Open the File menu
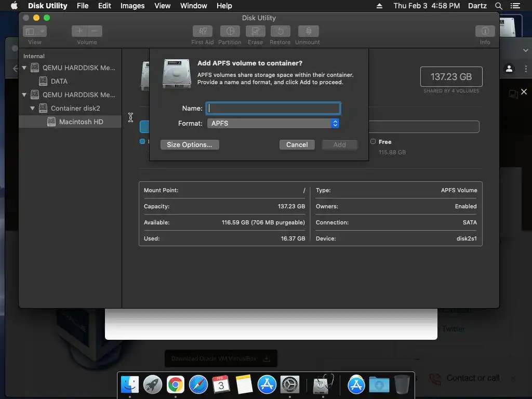532x399 pixels. coord(83,6)
